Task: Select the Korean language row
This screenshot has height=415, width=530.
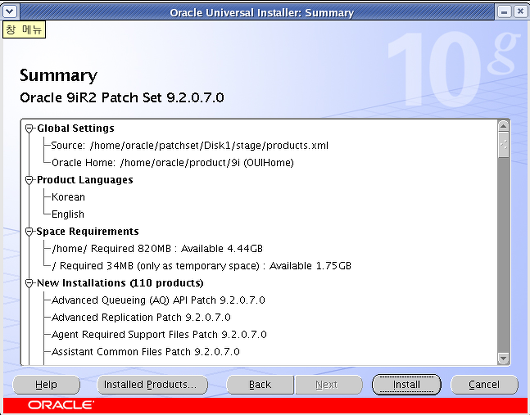Action: (x=68, y=197)
